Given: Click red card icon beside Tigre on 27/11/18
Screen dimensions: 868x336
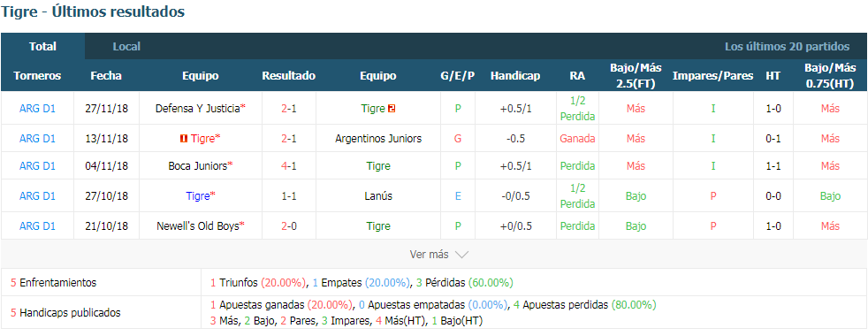Looking at the screenshot, I should click(391, 109).
